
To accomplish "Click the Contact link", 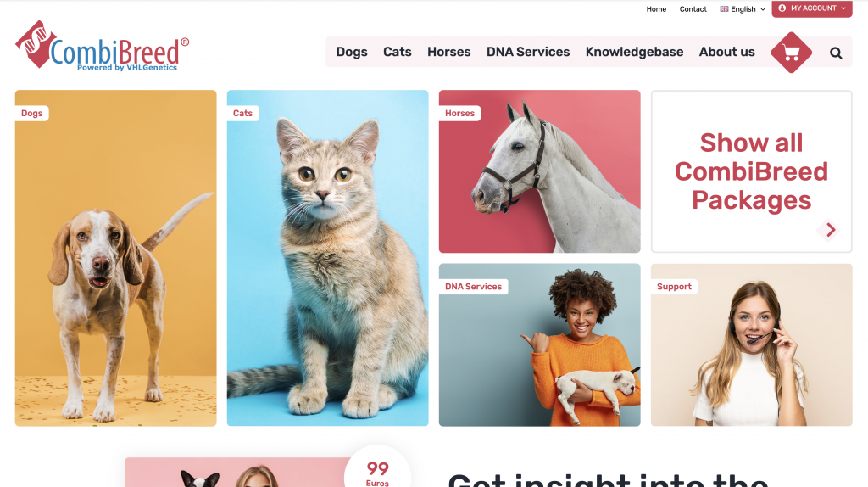I will click(x=693, y=9).
